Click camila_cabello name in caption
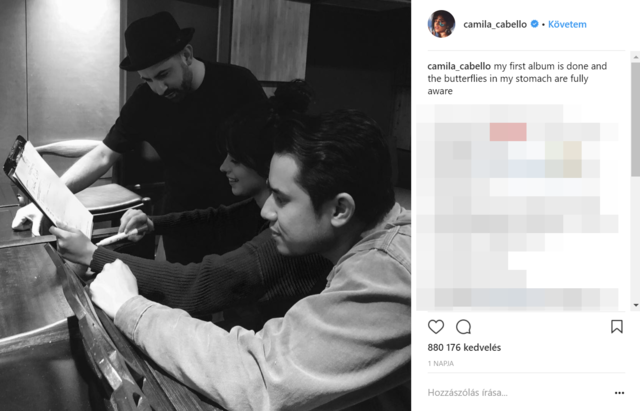Screen dimensions: 640x411 coord(459,66)
